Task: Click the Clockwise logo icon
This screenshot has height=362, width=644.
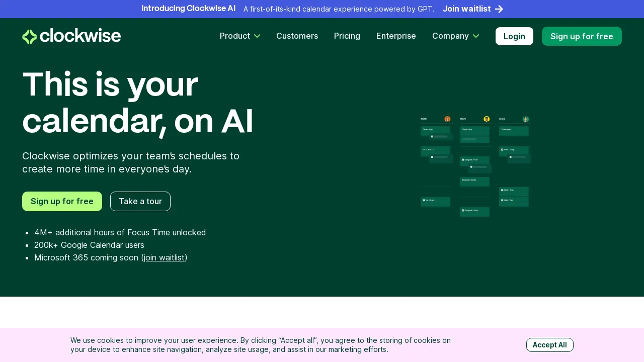Action: (x=30, y=37)
